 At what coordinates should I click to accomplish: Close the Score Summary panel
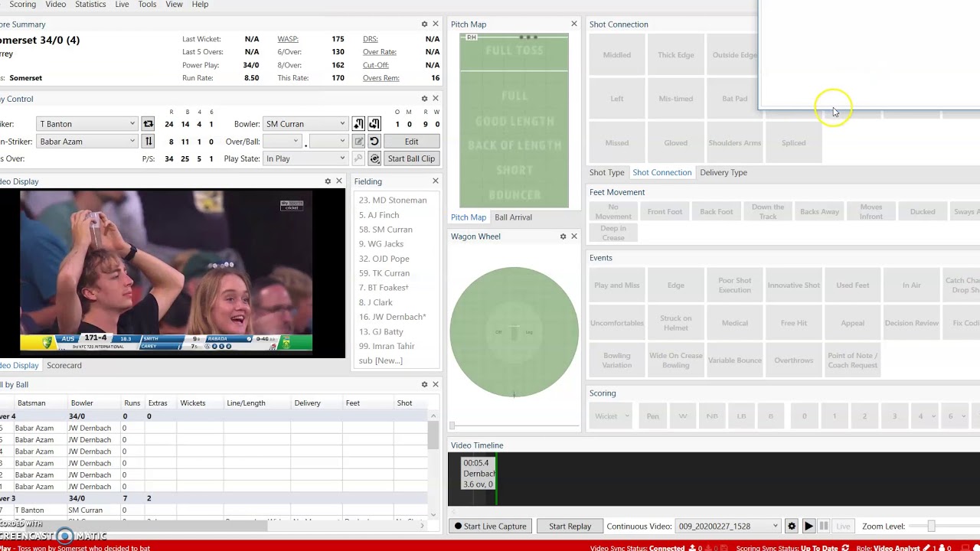coord(436,24)
